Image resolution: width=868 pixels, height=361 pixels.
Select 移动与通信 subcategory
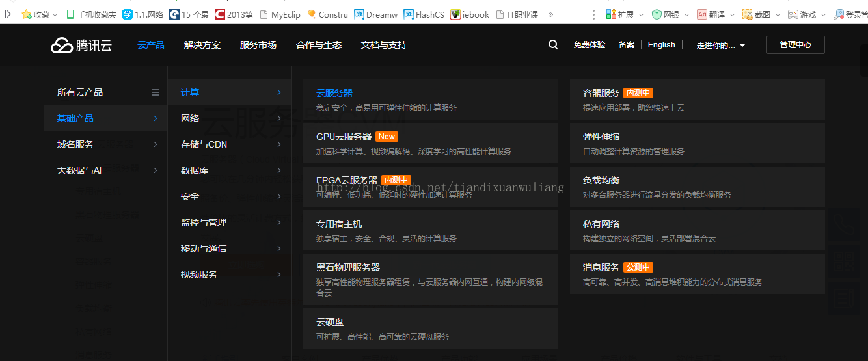point(230,248)
